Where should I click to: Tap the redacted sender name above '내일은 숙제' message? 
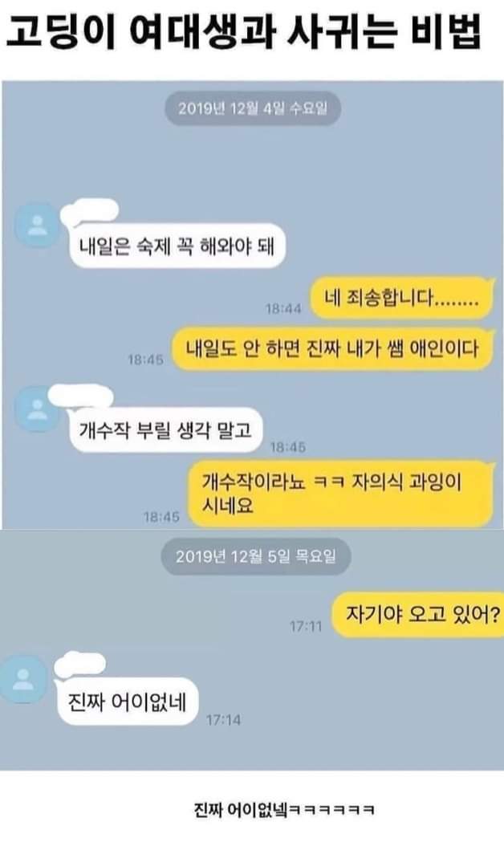pyautogui.click(x=90, y=211)
